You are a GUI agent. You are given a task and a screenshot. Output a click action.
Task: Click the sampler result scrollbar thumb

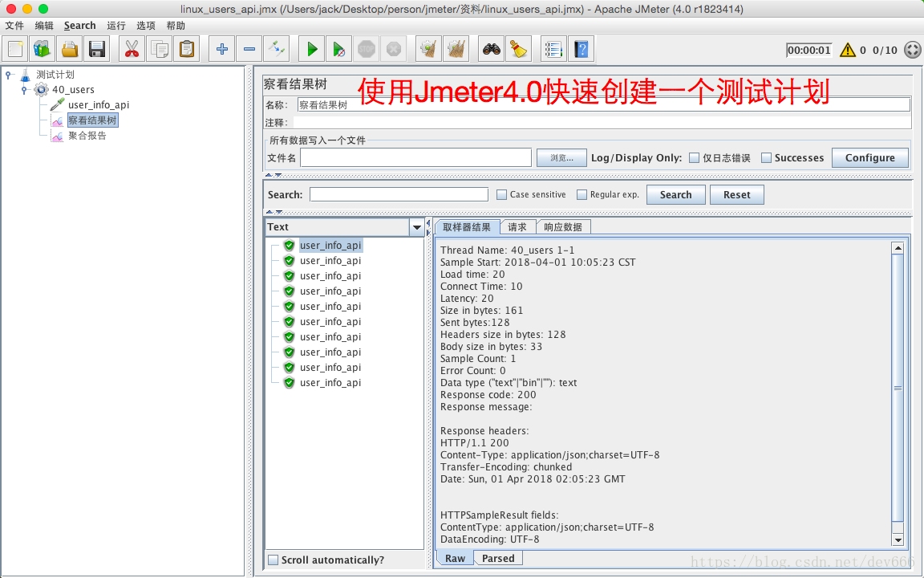(898, 388)
